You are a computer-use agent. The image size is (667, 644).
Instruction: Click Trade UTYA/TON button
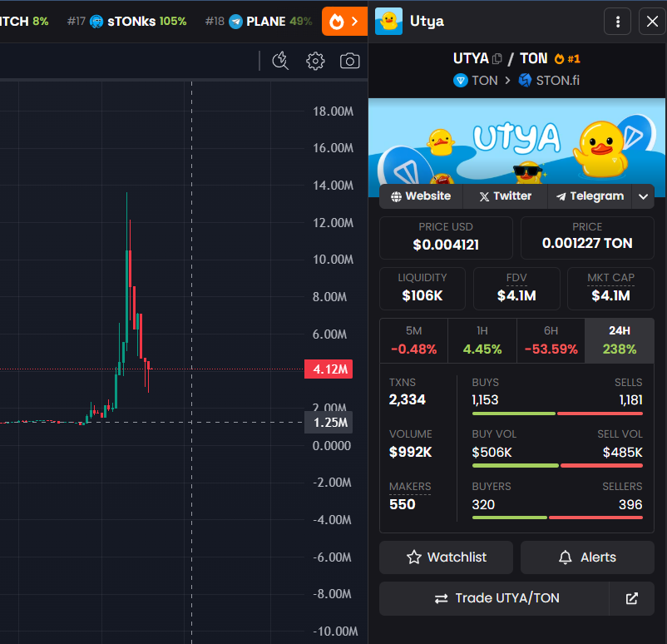494,598
